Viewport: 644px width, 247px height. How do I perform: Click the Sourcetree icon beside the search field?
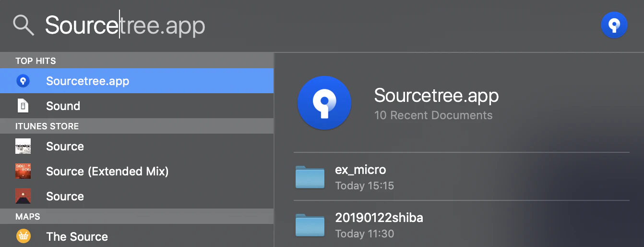[614, 25]
